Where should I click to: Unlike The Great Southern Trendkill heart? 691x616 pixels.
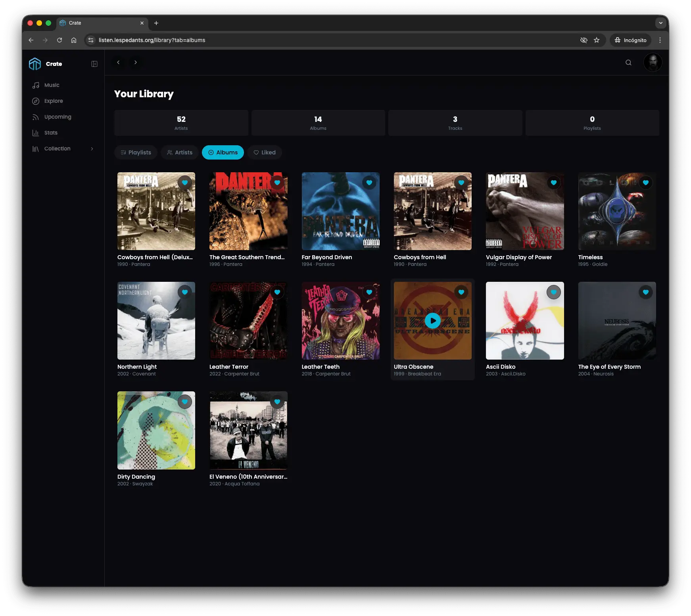point(277,183)
